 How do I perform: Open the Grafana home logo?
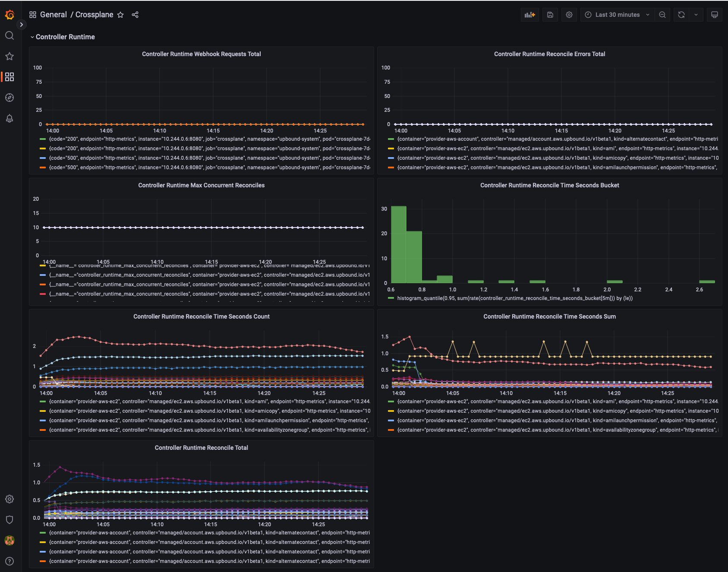[9, 15]
